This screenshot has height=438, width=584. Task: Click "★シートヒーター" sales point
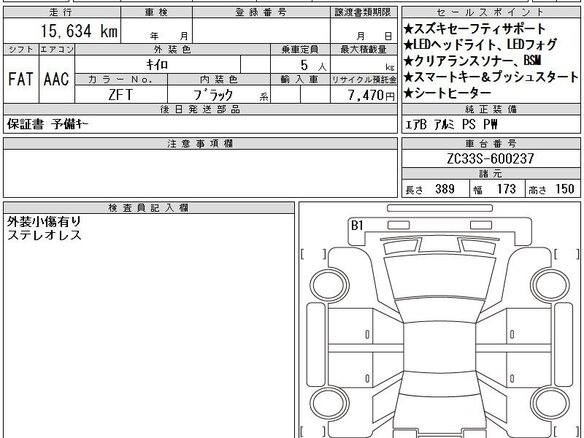pyautogui.click(x=448, y=93)
